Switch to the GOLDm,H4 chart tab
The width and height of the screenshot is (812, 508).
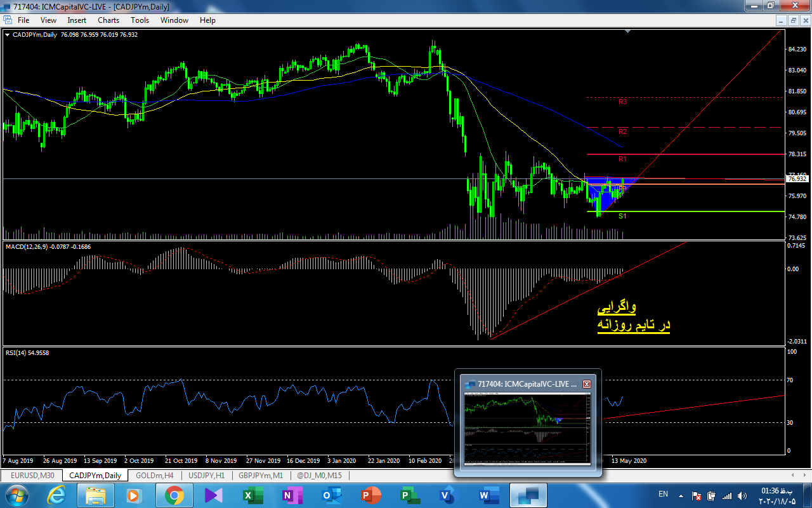point(155,475)
